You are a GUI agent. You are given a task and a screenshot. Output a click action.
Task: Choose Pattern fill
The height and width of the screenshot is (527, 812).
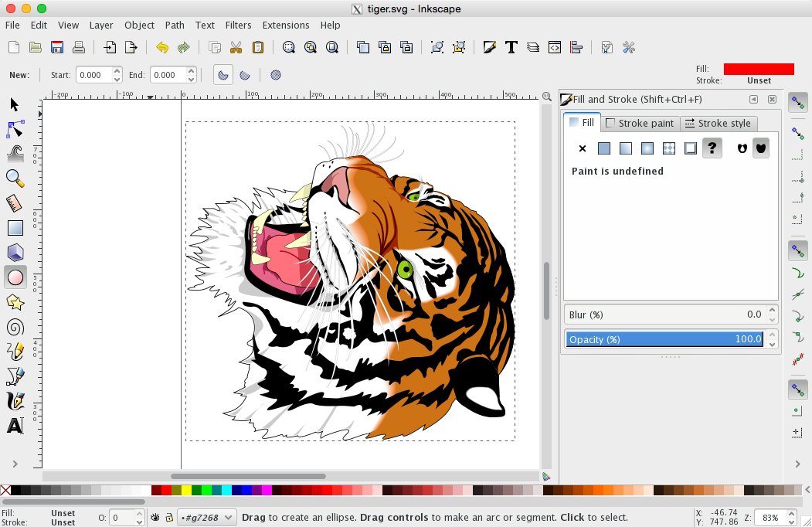click(669, 148)
